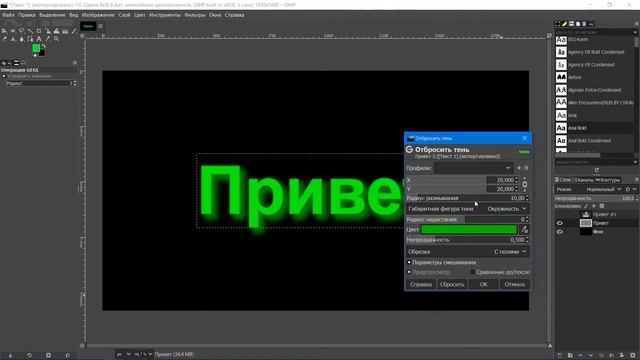Select the Rectangle Select tool

(x=13, y=31)
